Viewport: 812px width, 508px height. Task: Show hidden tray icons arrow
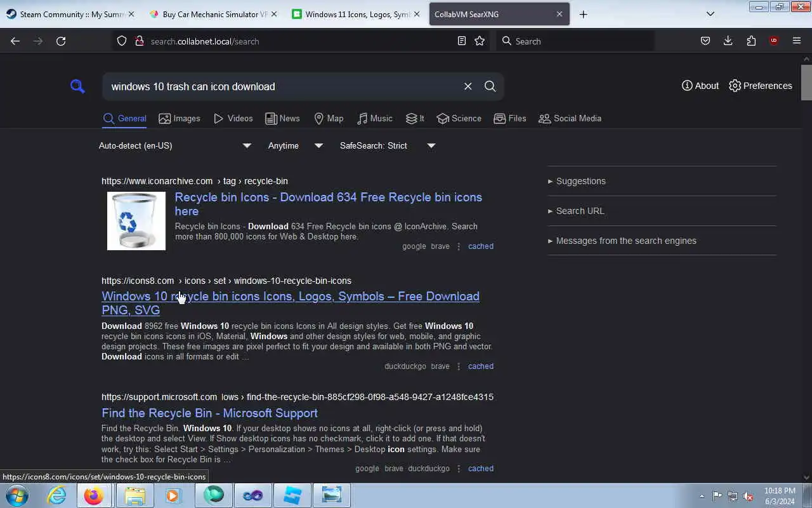coord(702,496)
